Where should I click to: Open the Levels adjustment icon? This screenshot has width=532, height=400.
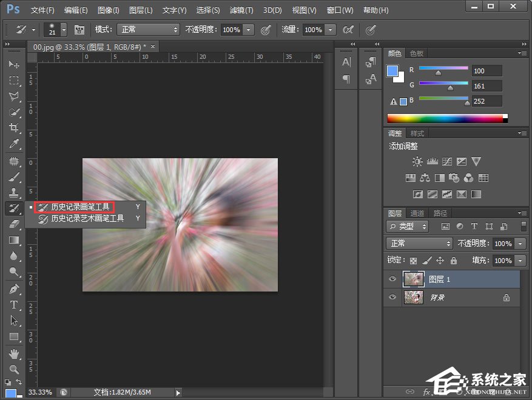click(x=432, y=161)
